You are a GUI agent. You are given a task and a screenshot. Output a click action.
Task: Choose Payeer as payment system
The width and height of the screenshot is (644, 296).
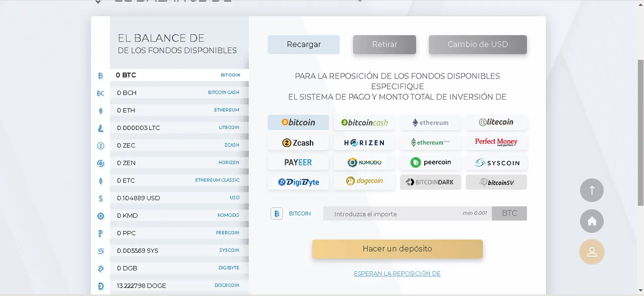pos(298,162)
